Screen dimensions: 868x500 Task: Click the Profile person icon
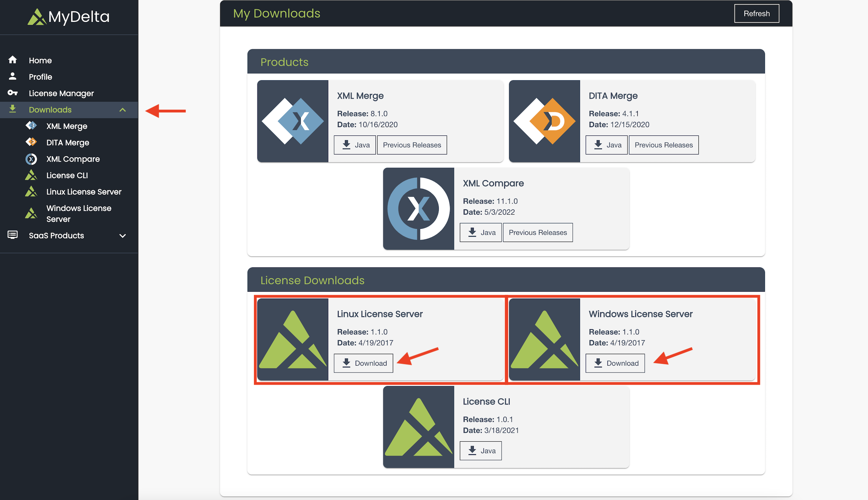[x=13, y=76]
